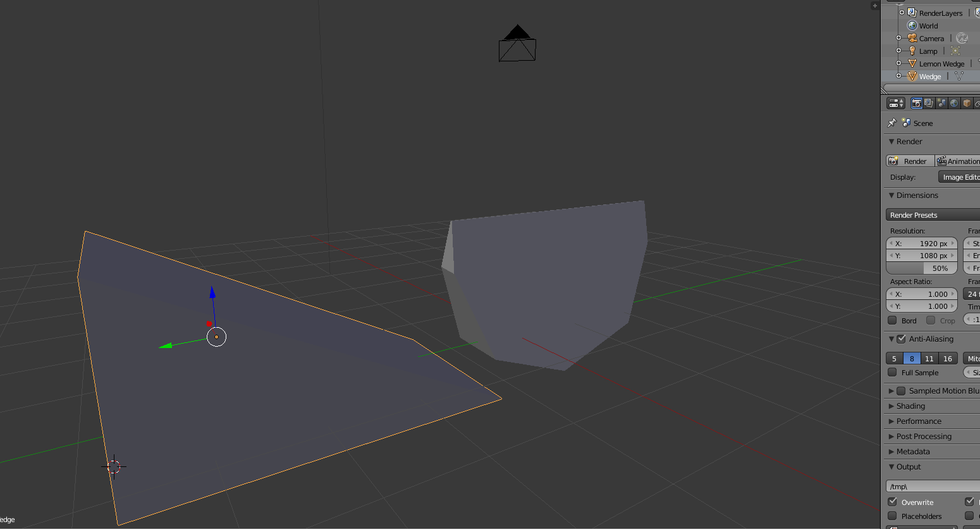Enable the Full Sample checkbox
Viewport: 980px width, 529px height.
pos(892,372)
